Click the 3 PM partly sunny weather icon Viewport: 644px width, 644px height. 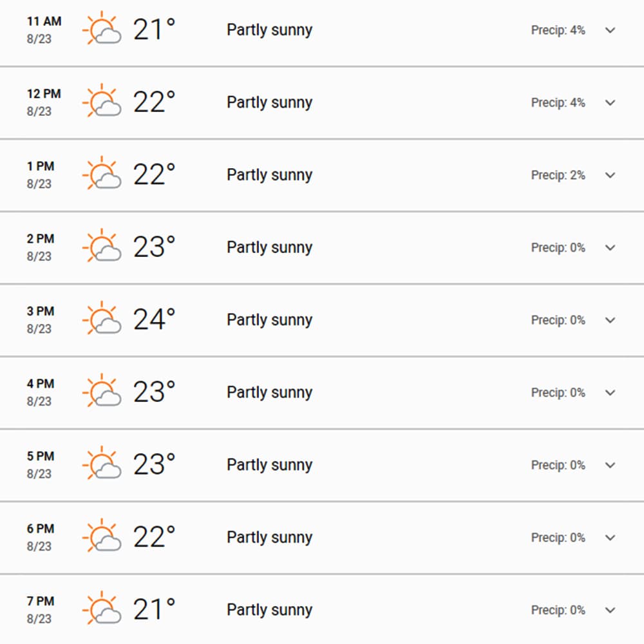pos(102,318)
